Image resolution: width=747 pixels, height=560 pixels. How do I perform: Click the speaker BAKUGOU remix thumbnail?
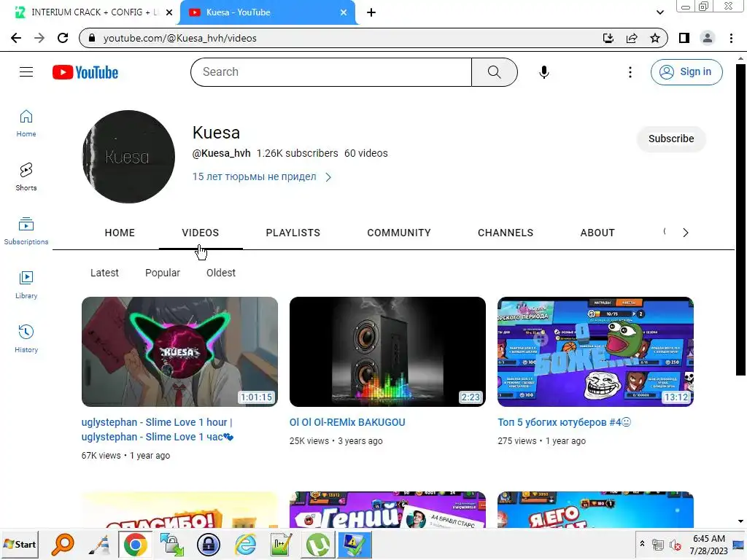(387, 351)
